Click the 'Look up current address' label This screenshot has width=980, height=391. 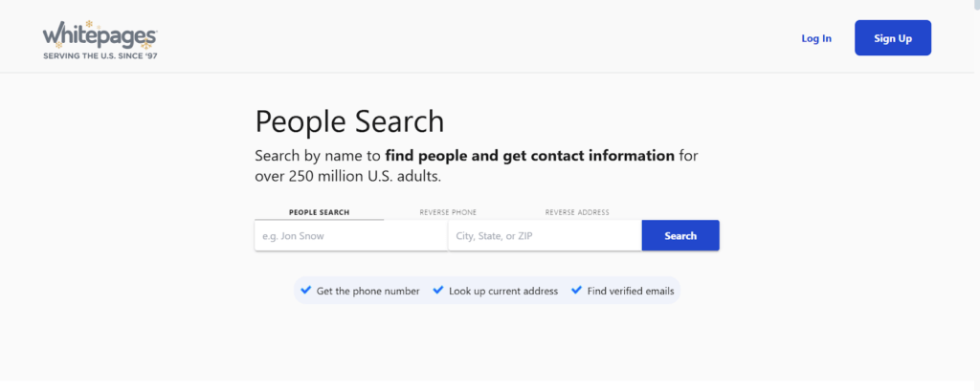(x=503, y=291)
